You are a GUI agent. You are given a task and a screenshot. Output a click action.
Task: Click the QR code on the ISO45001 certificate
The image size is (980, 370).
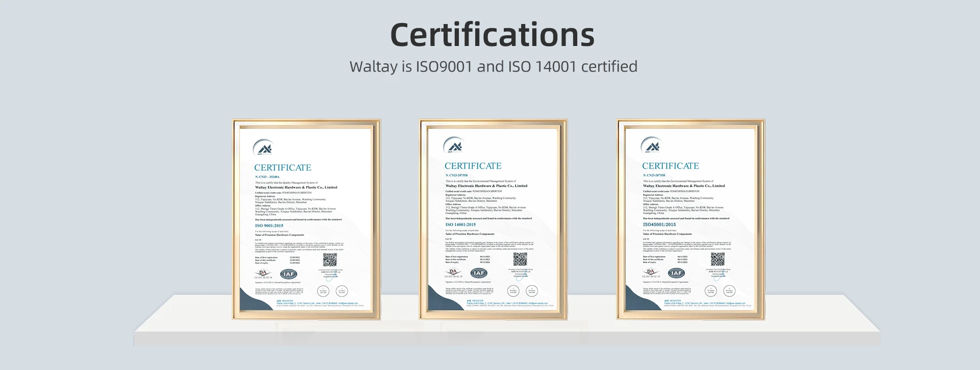click(718, 259)
